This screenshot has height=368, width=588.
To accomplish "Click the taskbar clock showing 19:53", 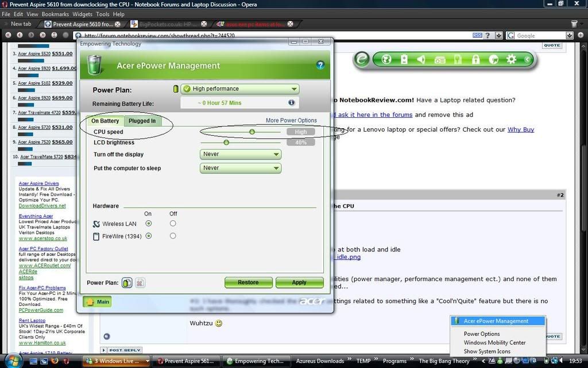I will (x=575, y=361).
